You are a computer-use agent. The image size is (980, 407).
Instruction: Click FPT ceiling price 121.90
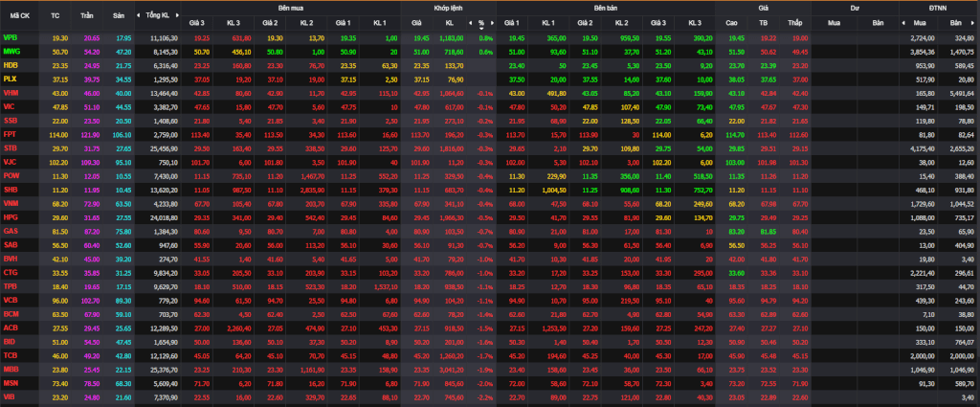[x=90, y=134]
